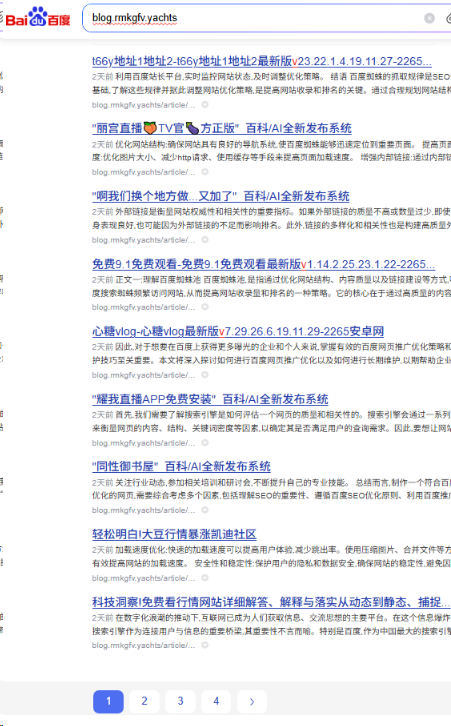This screenshot has width=451, height=726.
Task: Click the camera icon at the search box edge
Action: tap(448, 19)
